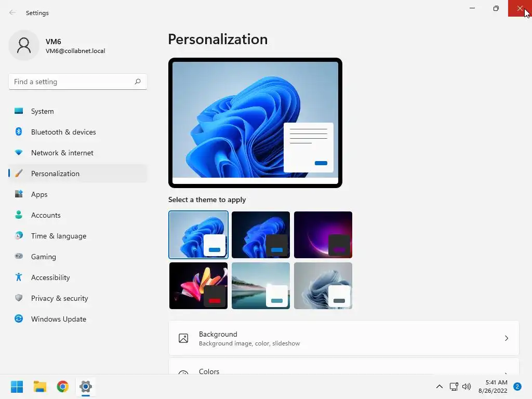This screenshot has height=399, width=532.
Task: Click the Find a setting box
Action: point(78,82)
